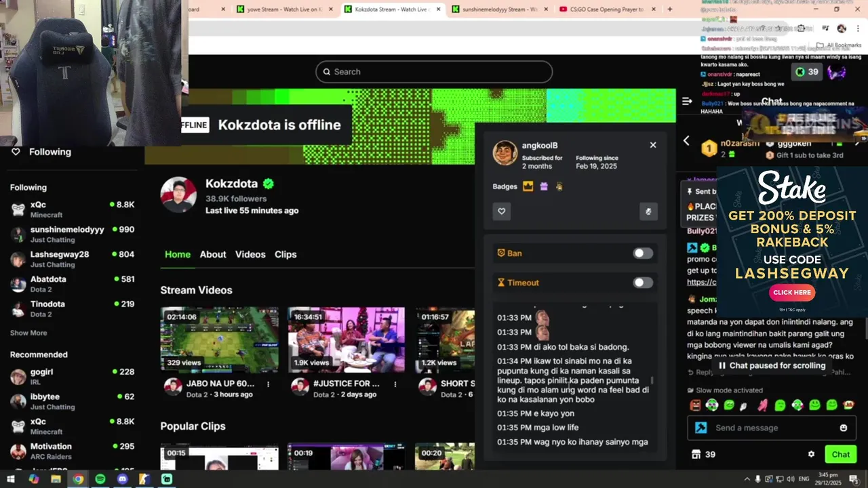Open sunshinemelodyyy in Following list
This screenshot has height=488, width=868.
click(x=72, y=234)
